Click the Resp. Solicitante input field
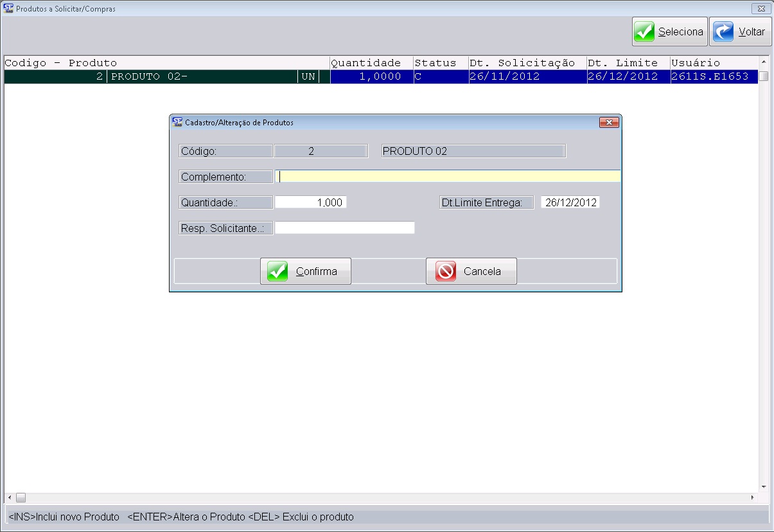 coord(345,228)
